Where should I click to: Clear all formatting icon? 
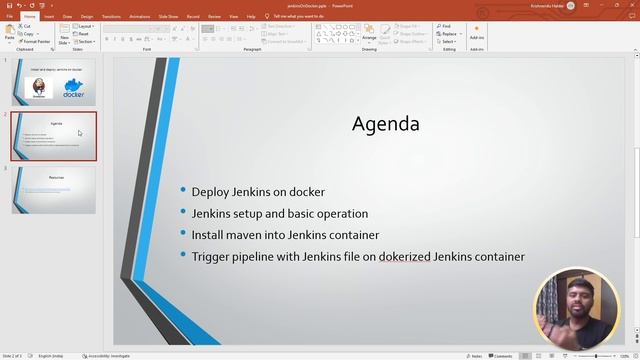(193, 29)
